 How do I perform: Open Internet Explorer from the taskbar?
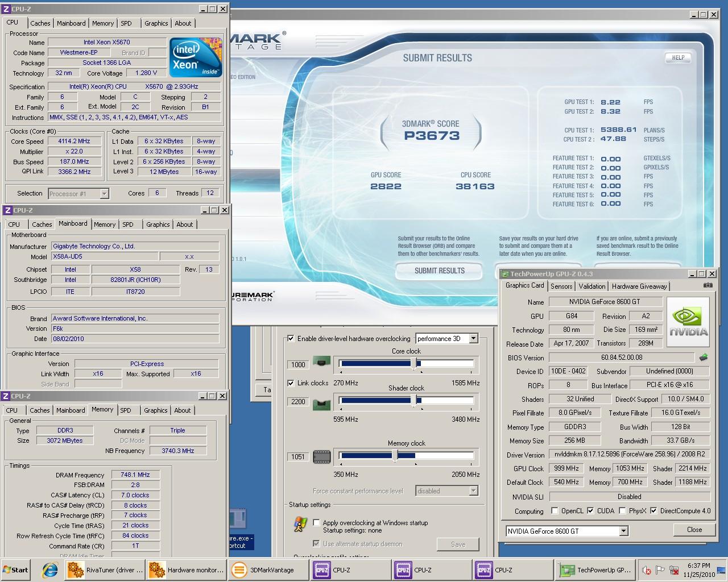50,570
